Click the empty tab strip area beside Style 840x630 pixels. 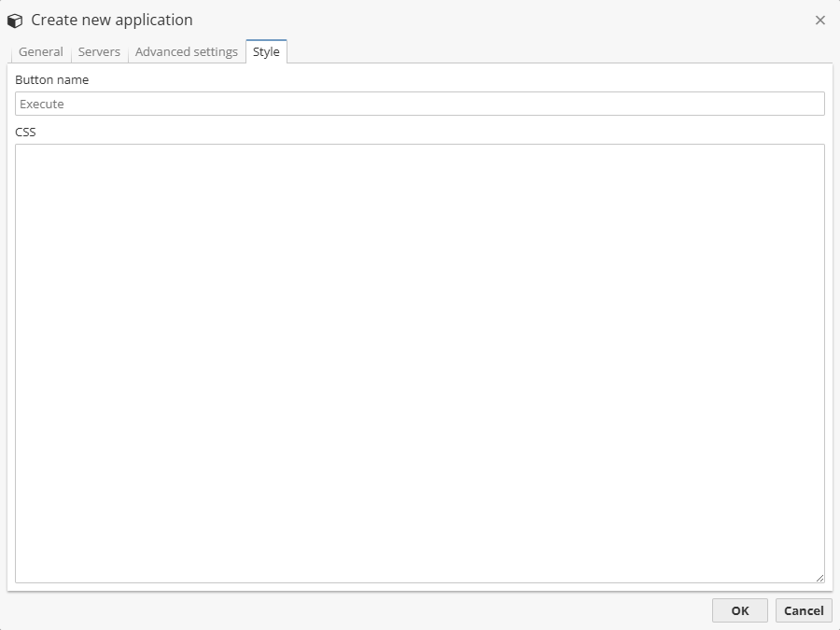point(560,52)
